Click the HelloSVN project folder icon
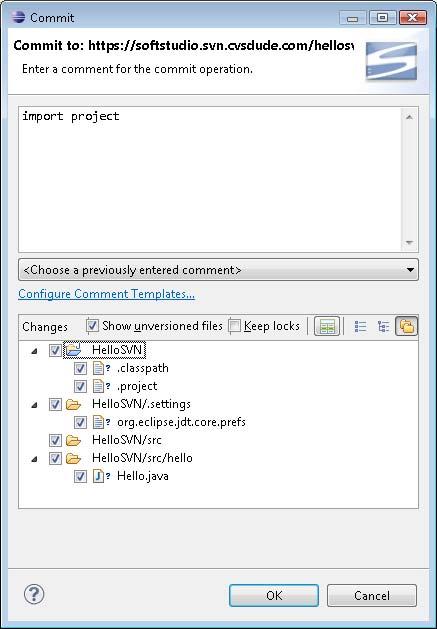The height and width of the screenshot is (629, 437). (x=74, y=350)
